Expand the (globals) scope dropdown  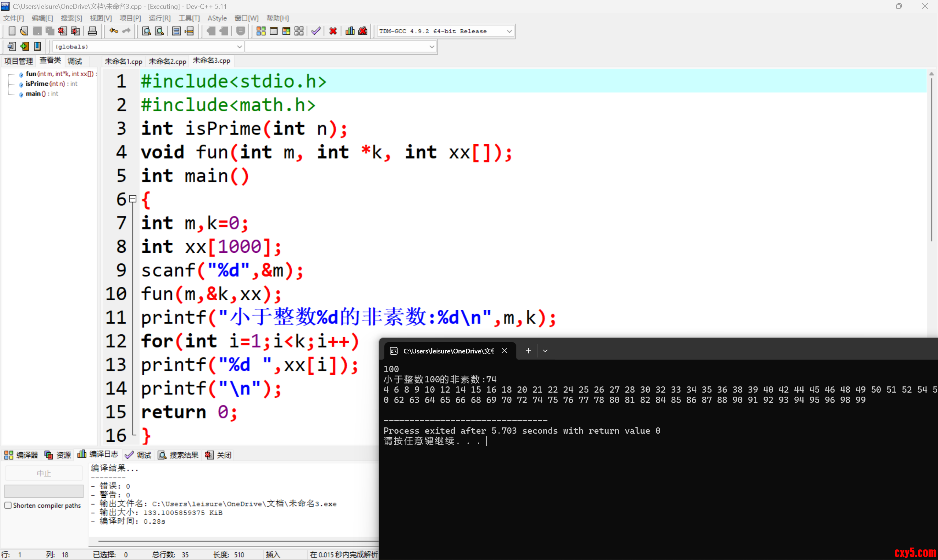point(239,47)
